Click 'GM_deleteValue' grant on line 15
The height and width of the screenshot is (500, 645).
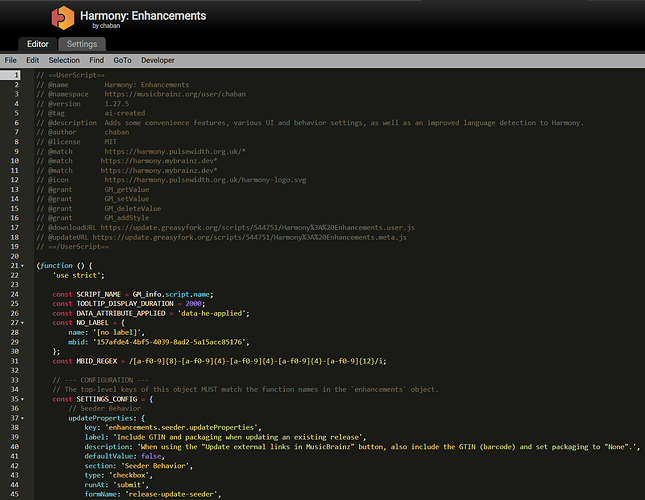[x=132, y=208]
